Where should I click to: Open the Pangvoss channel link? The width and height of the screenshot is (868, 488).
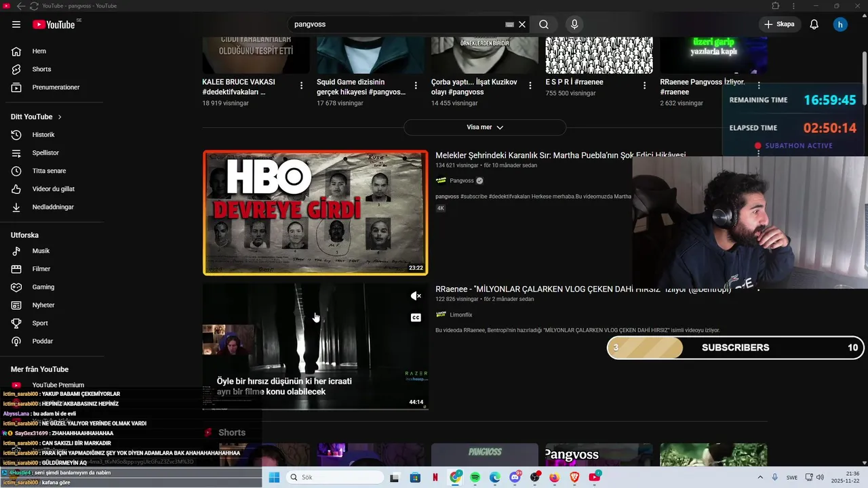[462, 181]
